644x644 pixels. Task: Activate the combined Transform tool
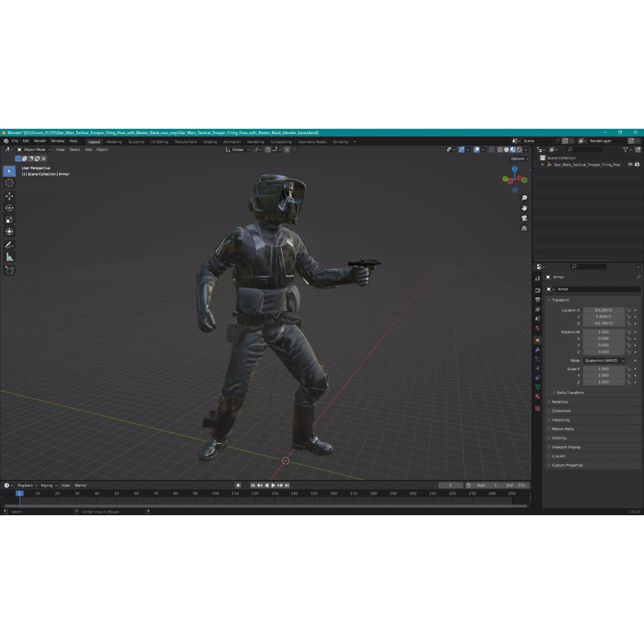pyautogui.click(x=10, y=231)
